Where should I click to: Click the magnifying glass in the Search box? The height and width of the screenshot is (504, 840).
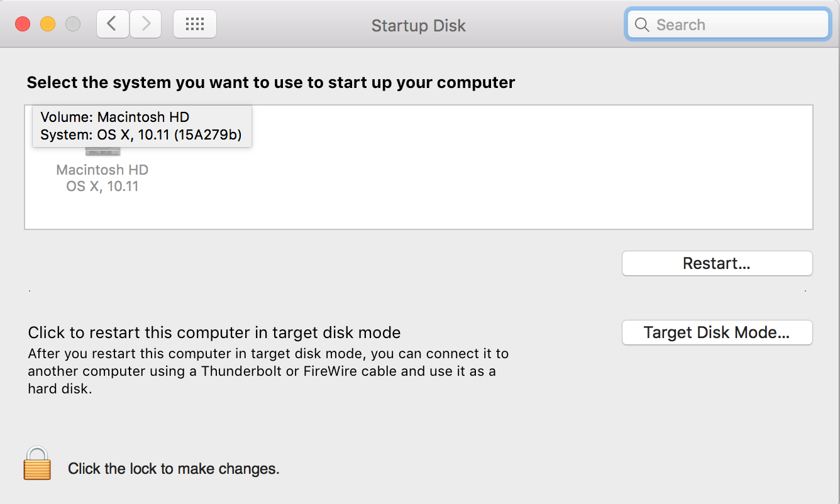[x=642, y=25]
